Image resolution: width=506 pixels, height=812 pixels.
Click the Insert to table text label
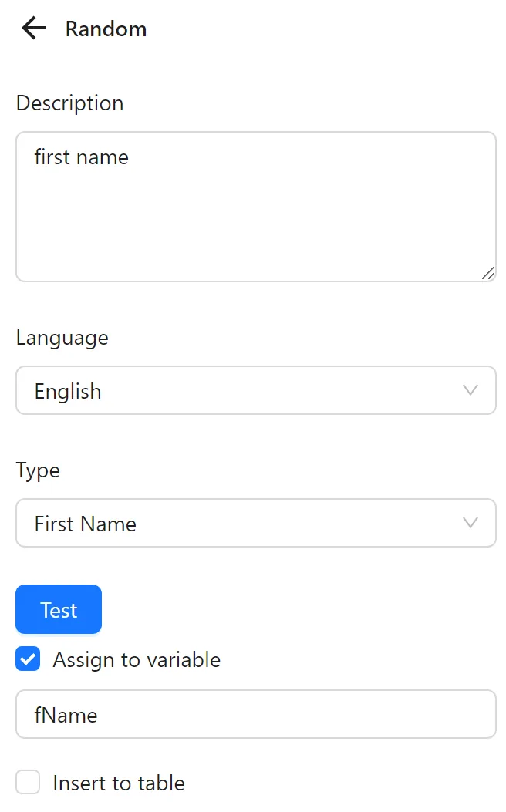pos(118,782)
